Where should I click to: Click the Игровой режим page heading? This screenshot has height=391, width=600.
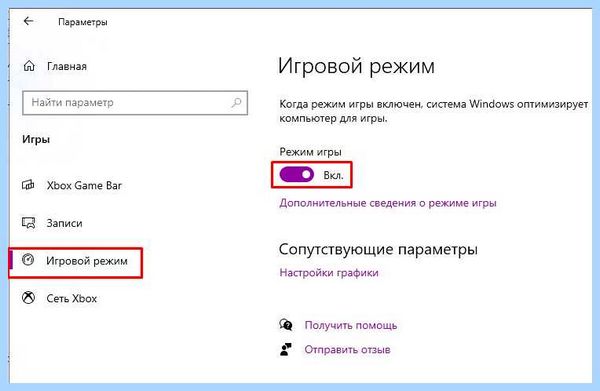click(356, 66)
